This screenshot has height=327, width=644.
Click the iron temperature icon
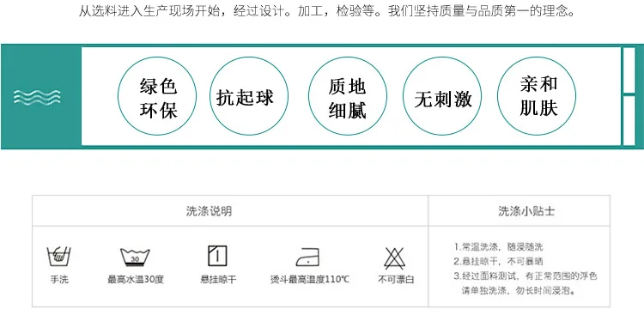[x=308, y=257]
